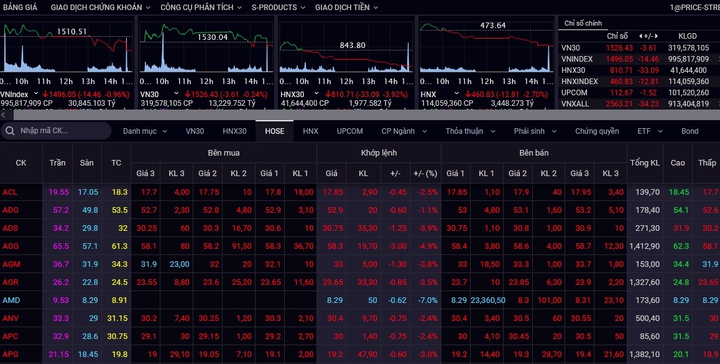The image size is (720, 364).
Task: Click ACL matched price 17.85
Action: pos(332,192)
